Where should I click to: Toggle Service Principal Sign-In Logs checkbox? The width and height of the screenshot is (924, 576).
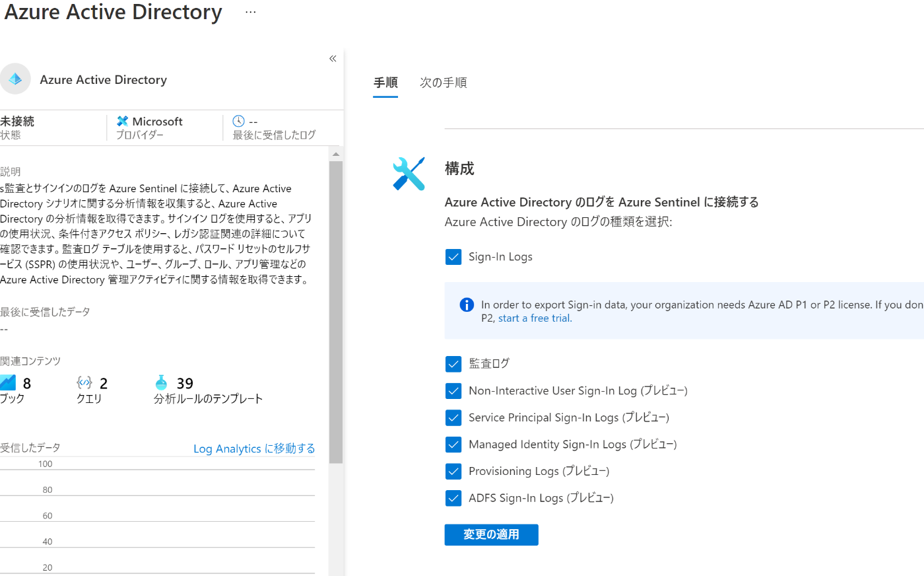tap(453, 417)
